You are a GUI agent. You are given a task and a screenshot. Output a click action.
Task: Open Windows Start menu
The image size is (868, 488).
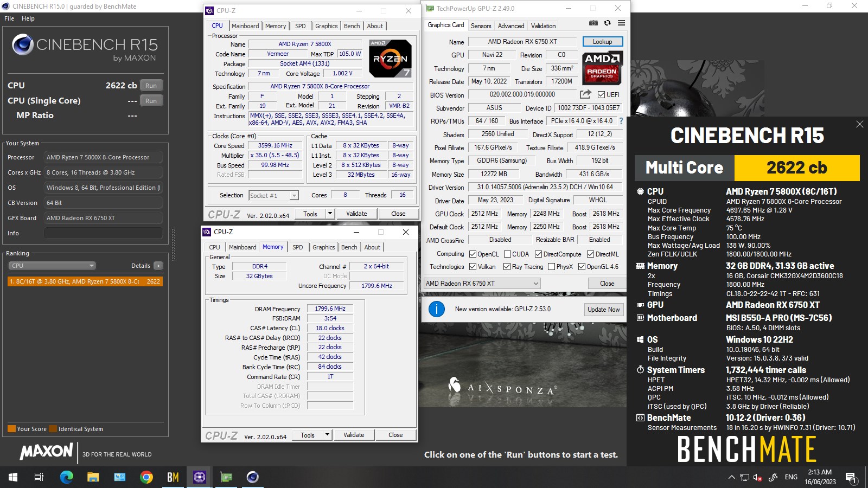[13, 477]
